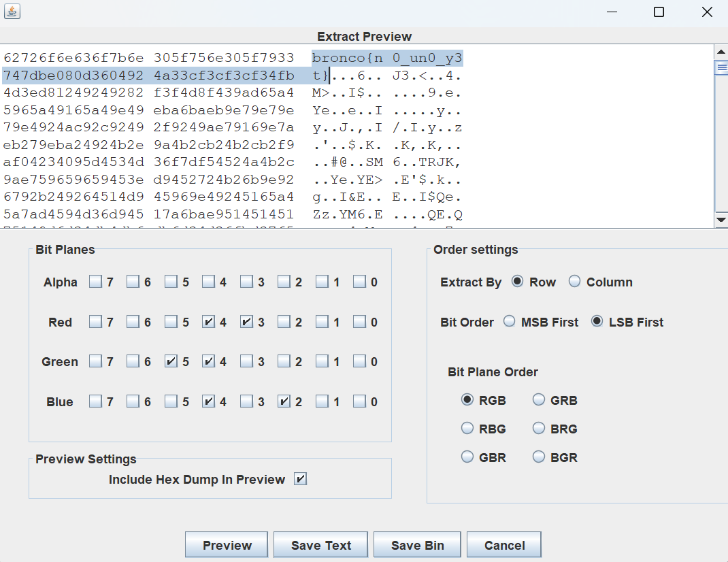728x562 pixels.
Task: Minimize the Extract Preview window
Action: (x=612, y=12)
